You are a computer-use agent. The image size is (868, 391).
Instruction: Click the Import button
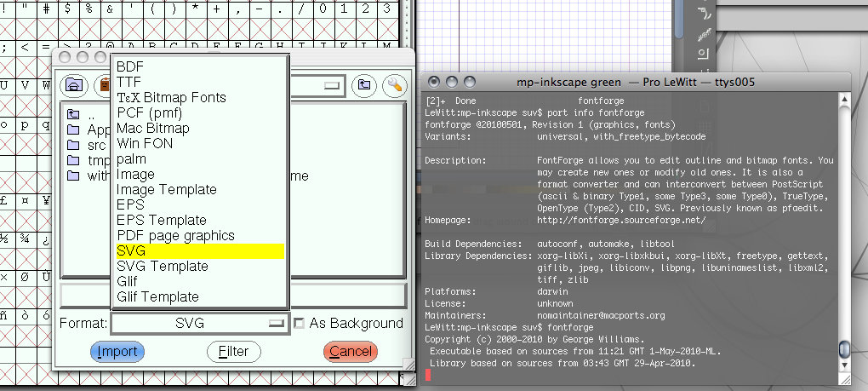pos(117,352)
